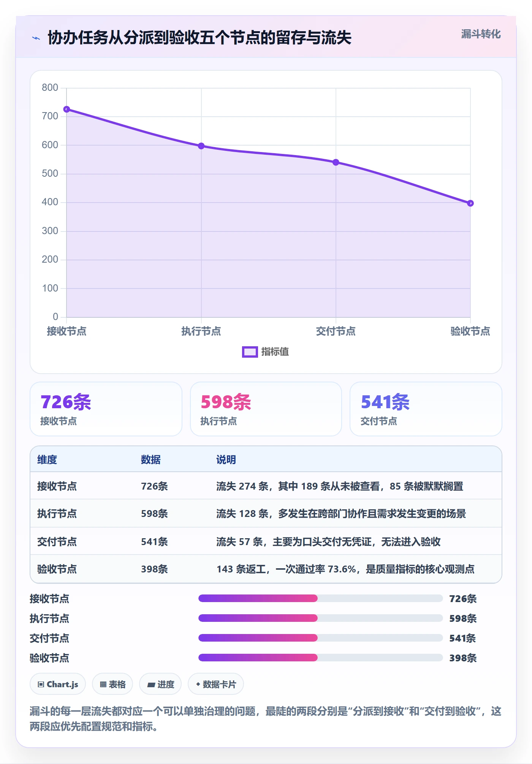Click the 598条 table cell
Screen dimensions: 532x764
155,514
